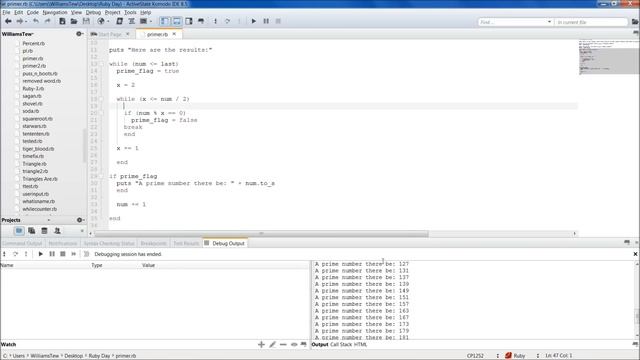Click the Open File folder icon
This screenshot has width=640, height=360.
click(x=74, y=21)
